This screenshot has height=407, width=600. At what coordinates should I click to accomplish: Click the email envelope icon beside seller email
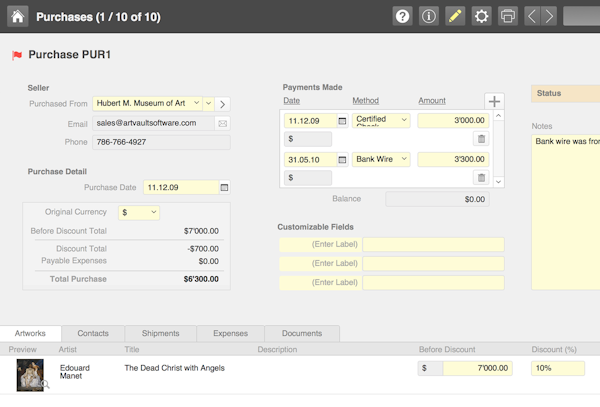click(222, 123)
